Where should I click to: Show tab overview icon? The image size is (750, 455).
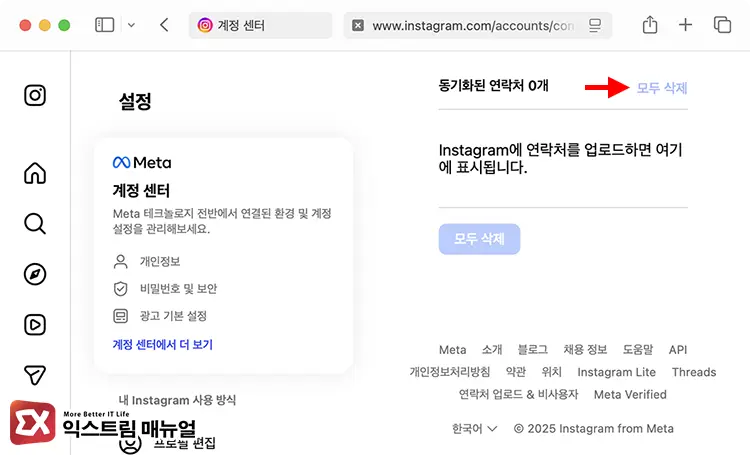click(722, 25)
